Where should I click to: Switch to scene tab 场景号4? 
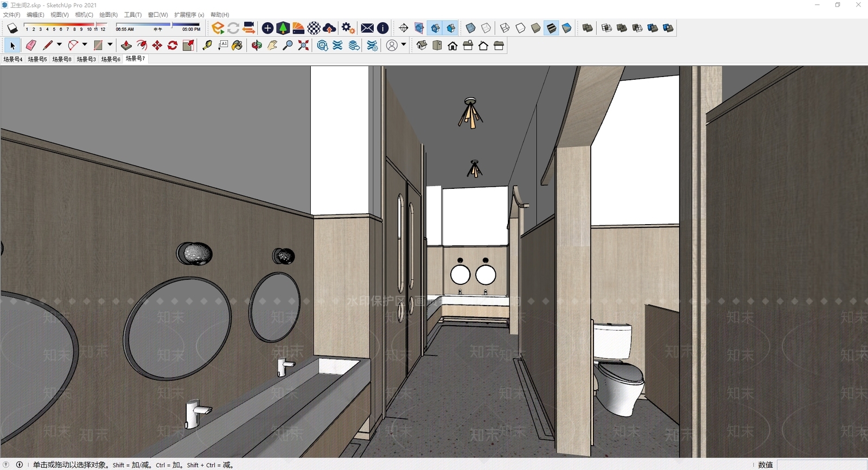[x=13, y=59]
